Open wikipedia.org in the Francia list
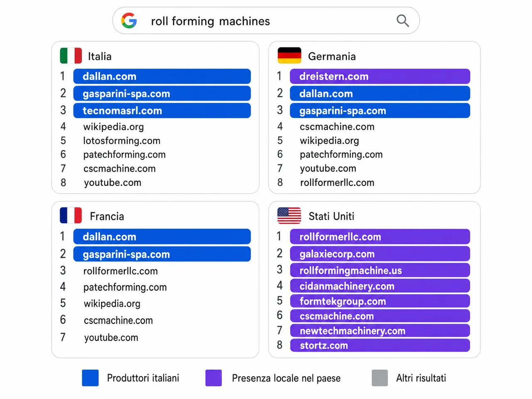 (x=112, y=304)
